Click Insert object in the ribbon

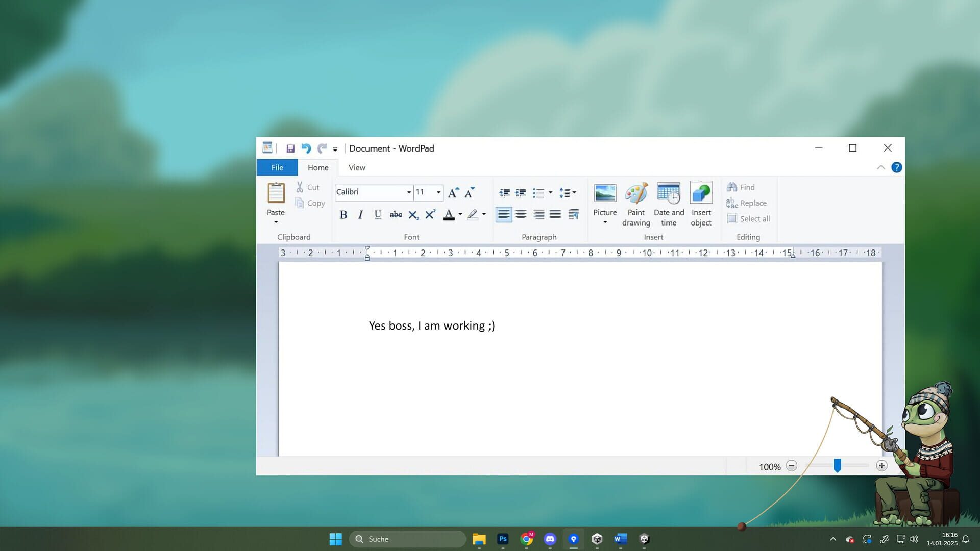tap(701, 203)
